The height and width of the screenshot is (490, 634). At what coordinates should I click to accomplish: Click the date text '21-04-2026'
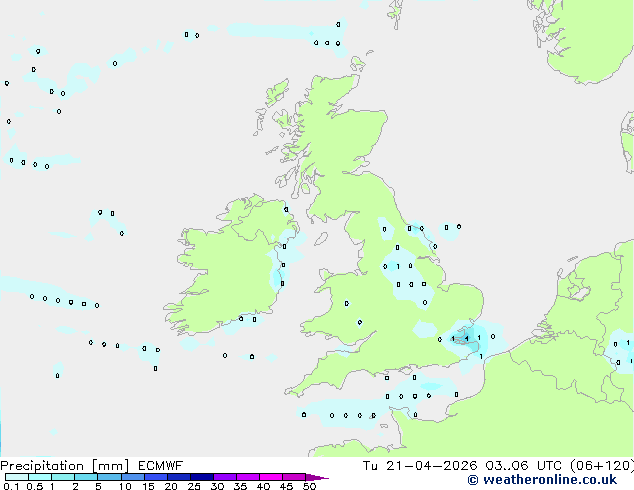pos(431,466)
